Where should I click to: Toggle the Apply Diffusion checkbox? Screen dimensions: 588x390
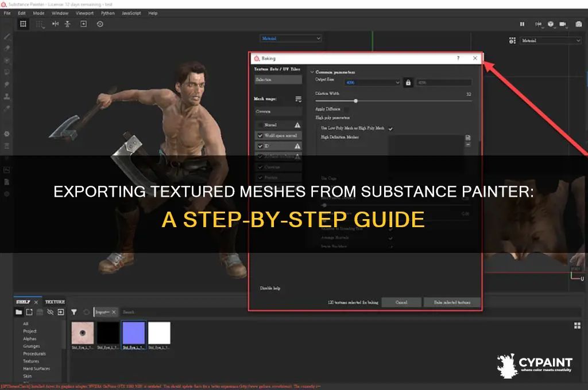(x=346, y=110)
